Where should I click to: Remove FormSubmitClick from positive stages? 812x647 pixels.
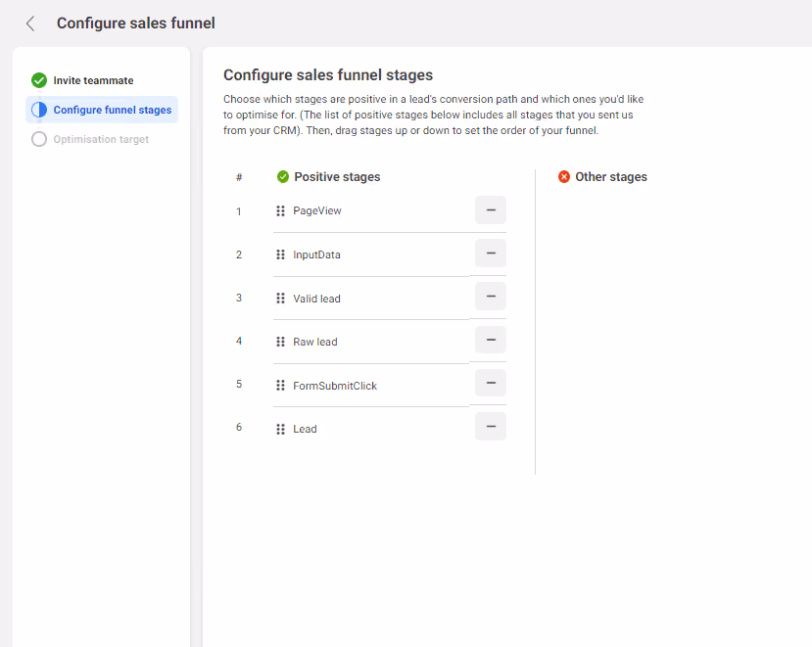(x=491, y=383)
